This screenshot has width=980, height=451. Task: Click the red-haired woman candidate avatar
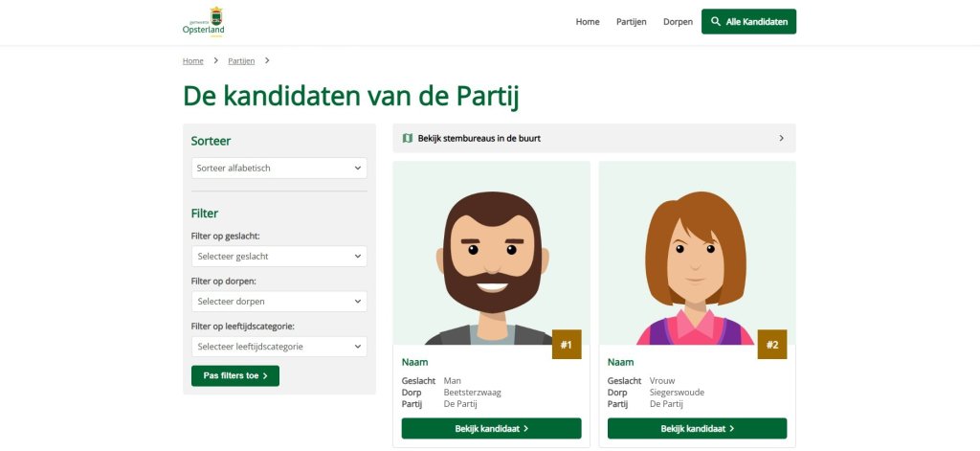(697, 263)
